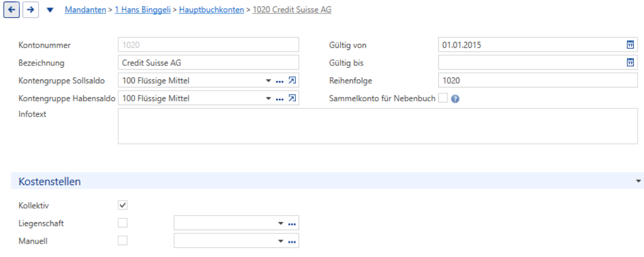
Task: Click the Manuell combo box field
Action: click(x=236, y=240)
